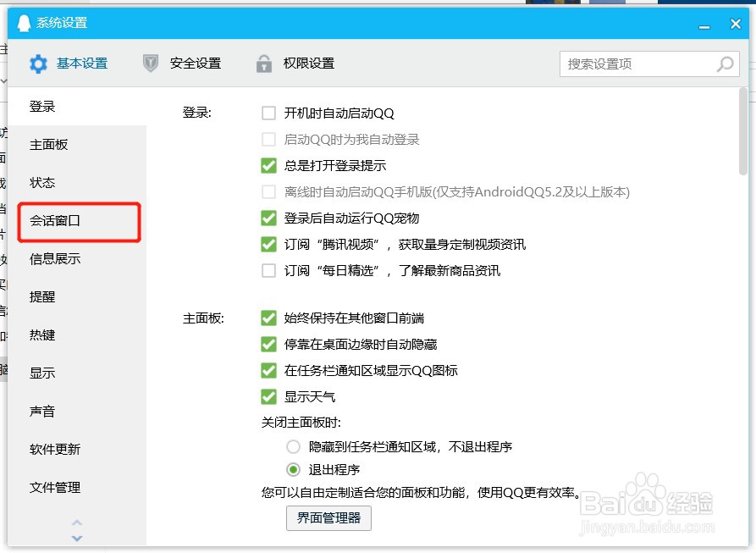Select 登录 in the sidebar
This screenshot has height=553, width=756.
[x=77, y=107]
